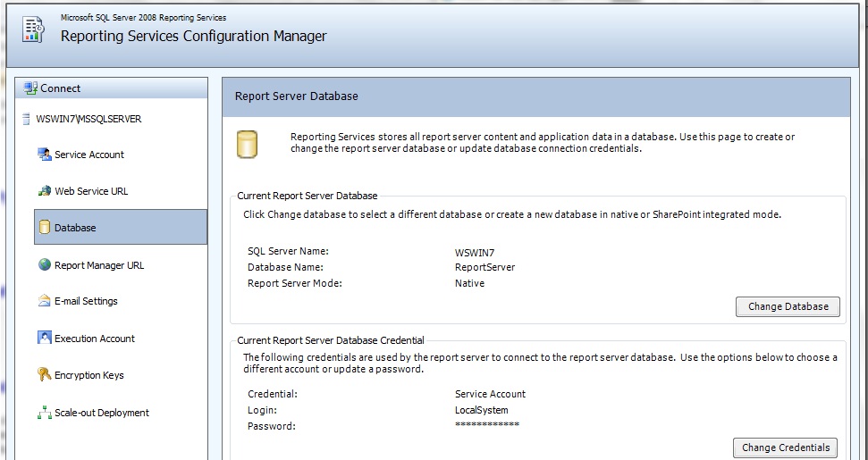The width and height of the screenshot is (868, 460).
Task: Click the Execution Account icon
Action: pos(45,338)
